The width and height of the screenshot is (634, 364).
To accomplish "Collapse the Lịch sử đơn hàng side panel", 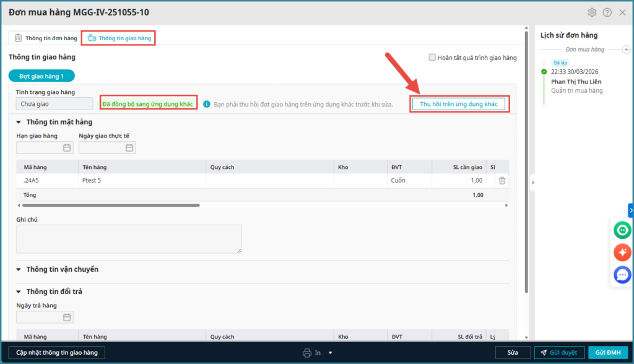I will click(533, 183).
